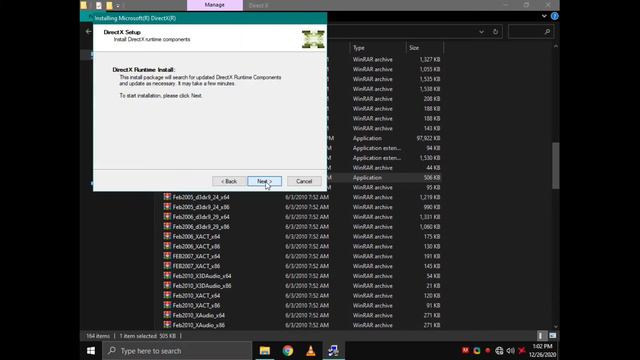Open the address bar history dropdown
The image size is (640, 360).
pyautogui.click(x=481, y=32)
